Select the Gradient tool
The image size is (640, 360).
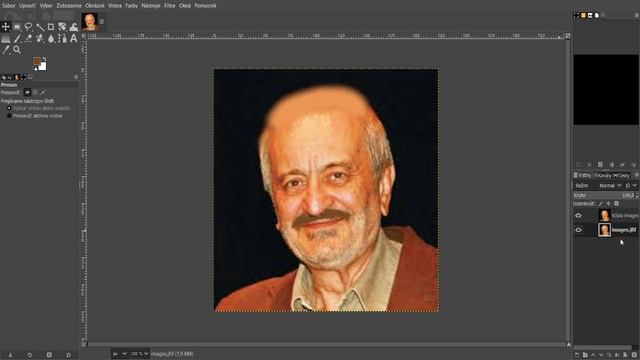(6, 39)
